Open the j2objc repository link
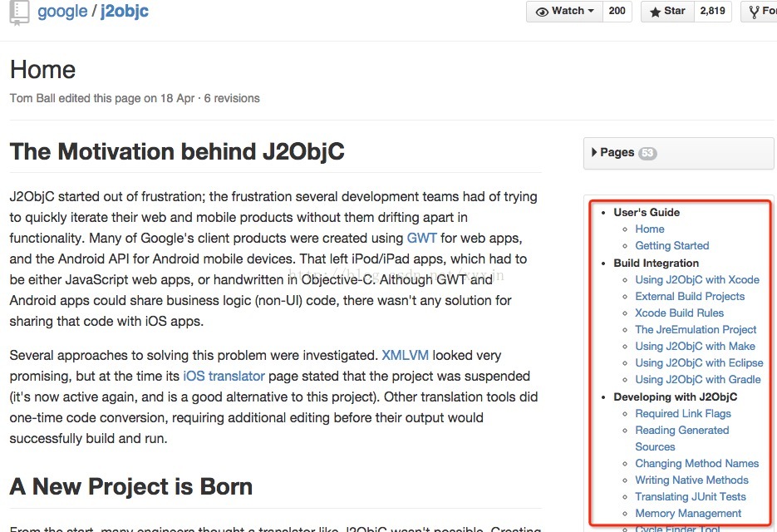The height and width of the screenshot is (532, 777). click(x=125, y=11)
